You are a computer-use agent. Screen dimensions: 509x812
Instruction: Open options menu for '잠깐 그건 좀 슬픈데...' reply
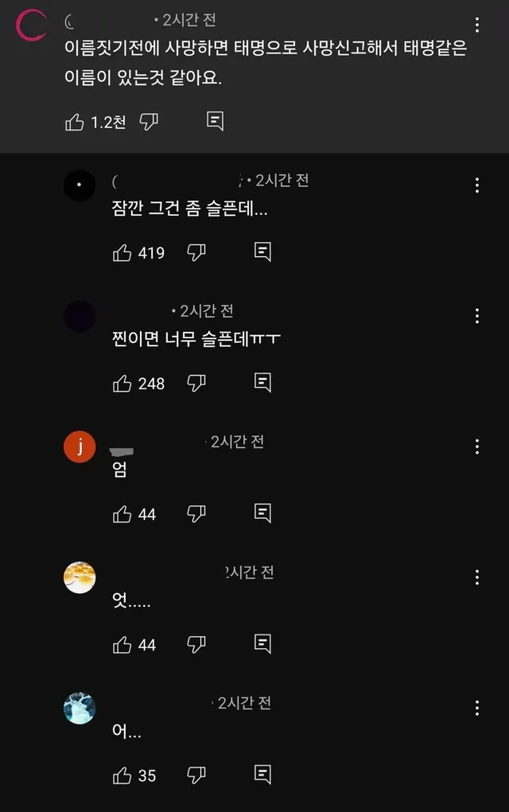click(x=476, y=185)
